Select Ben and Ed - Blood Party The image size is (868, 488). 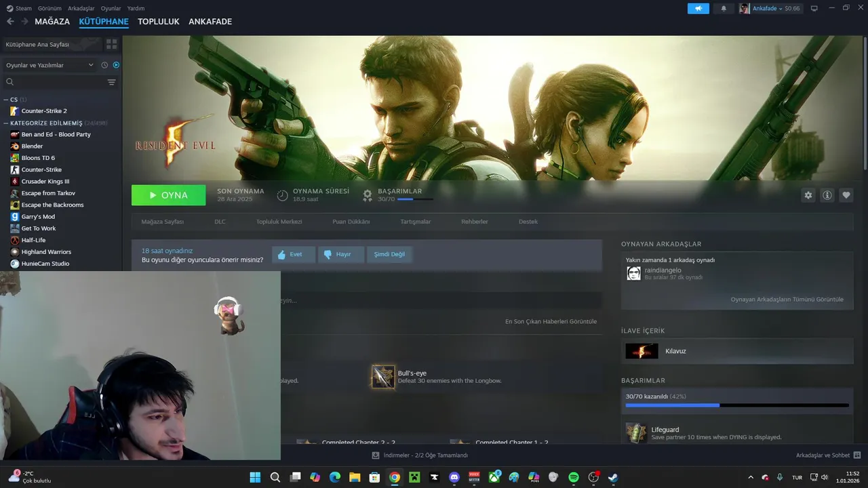coord(56,134)
